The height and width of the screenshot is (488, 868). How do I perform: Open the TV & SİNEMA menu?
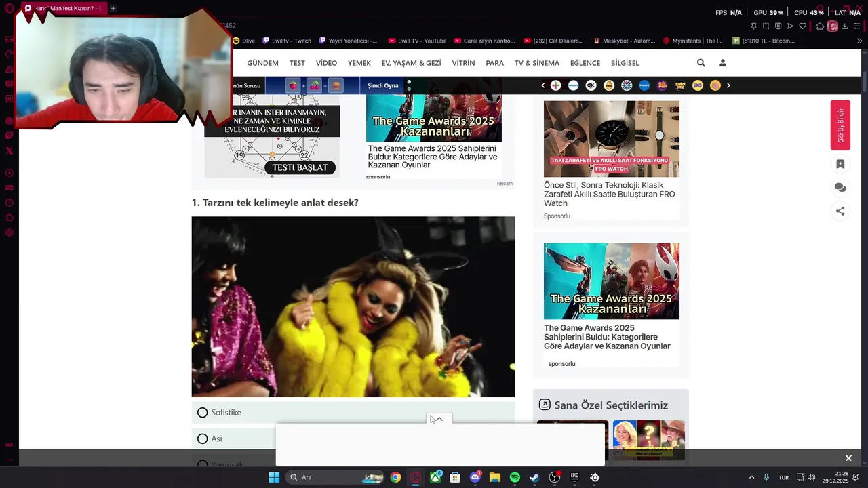tap(537, 63)
